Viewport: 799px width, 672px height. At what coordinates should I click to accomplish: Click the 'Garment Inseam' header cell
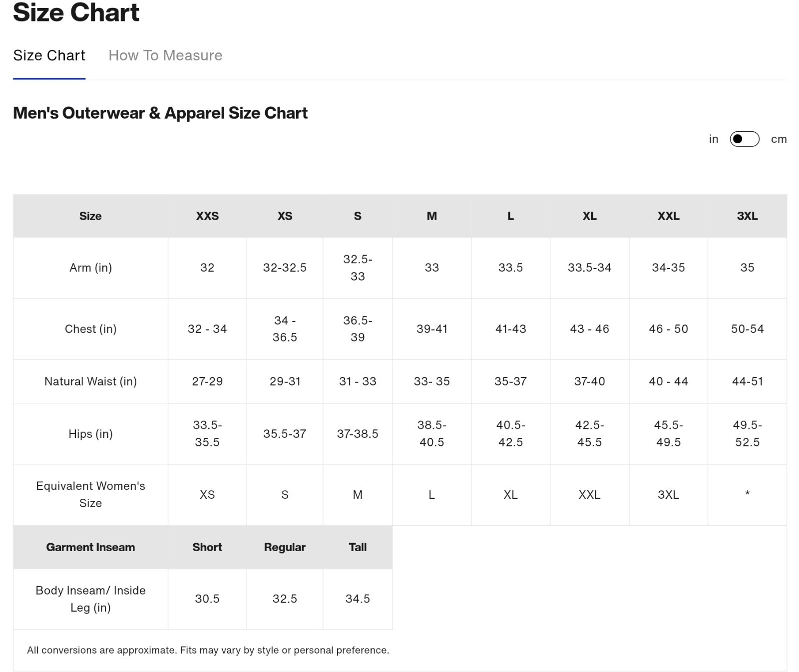[x=90, y=547]
